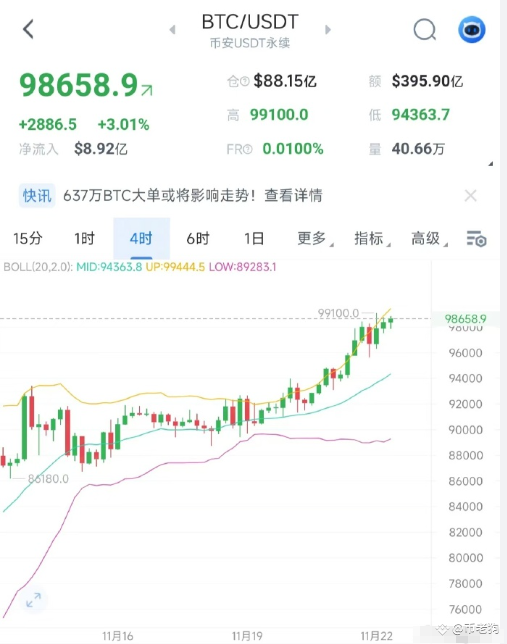
Task: Tap the 币安USDT永续 subtitle
Action: pyautogui.click(x=250, y=43)
